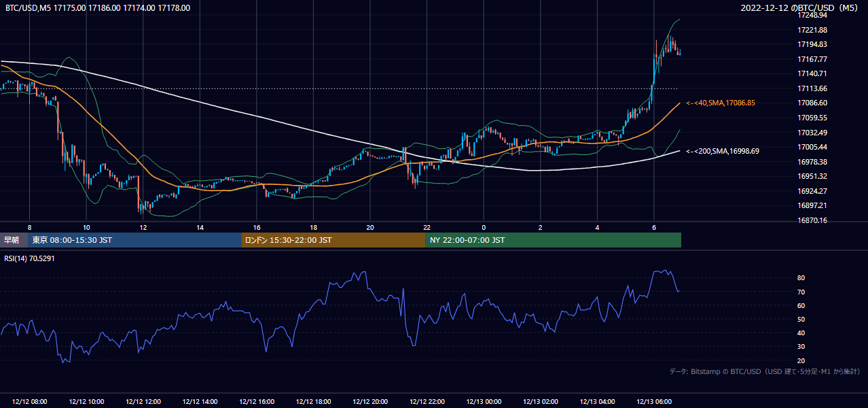Select the ロンドン 15:30-22:00 JST session bar
Image resolution: width=868 pixels, height=408 pixels.
pyautogui.click(x=333, y=240)
